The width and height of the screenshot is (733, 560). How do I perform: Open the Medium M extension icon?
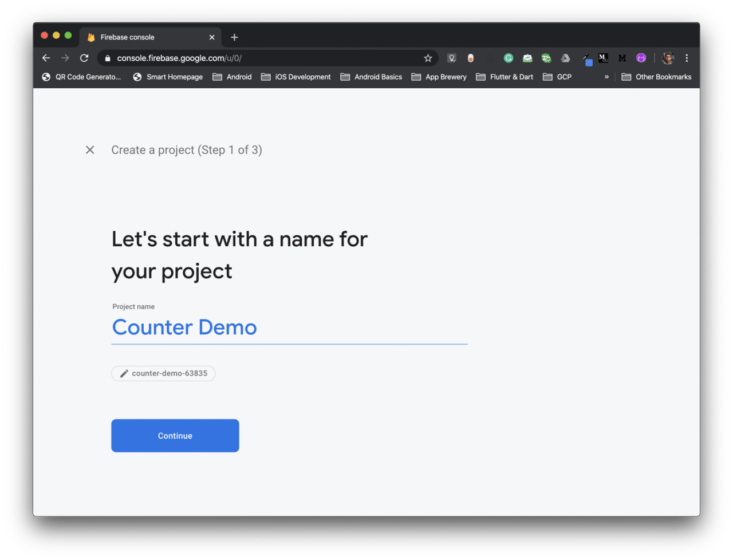pos(622,58)
